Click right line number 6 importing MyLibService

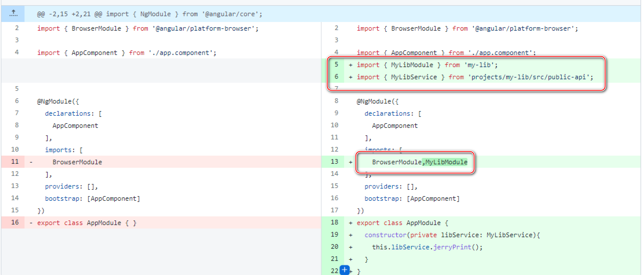click(x=336, y=77)
